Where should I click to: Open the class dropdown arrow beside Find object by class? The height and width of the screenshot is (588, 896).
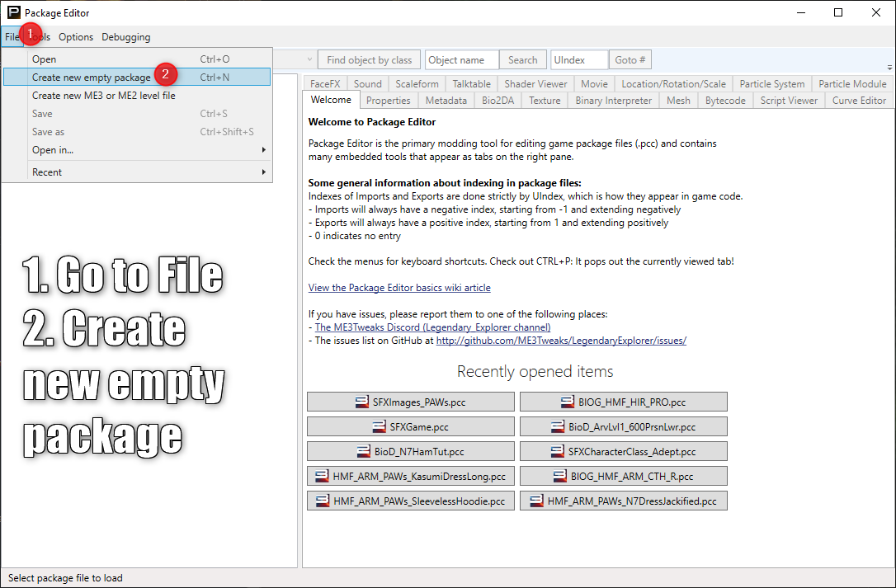(309, 59)
